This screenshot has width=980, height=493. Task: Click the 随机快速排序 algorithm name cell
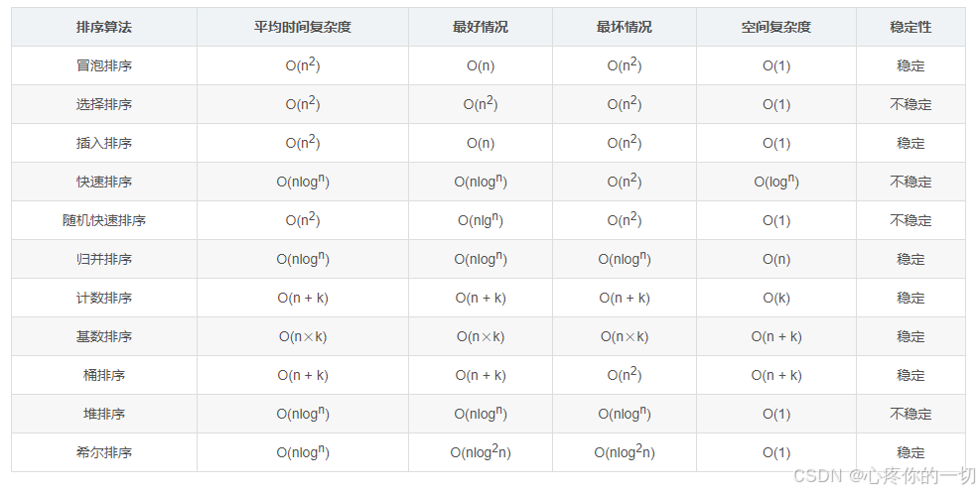103,220
